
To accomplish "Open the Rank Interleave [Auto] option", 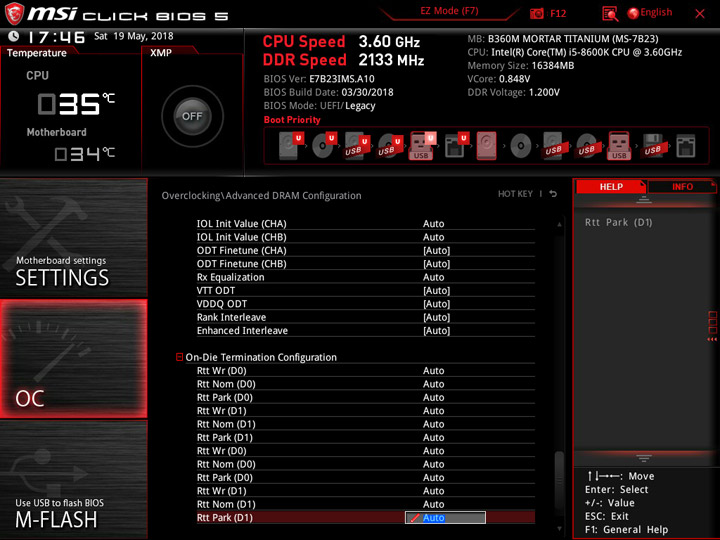I will (x=436, y=317).
